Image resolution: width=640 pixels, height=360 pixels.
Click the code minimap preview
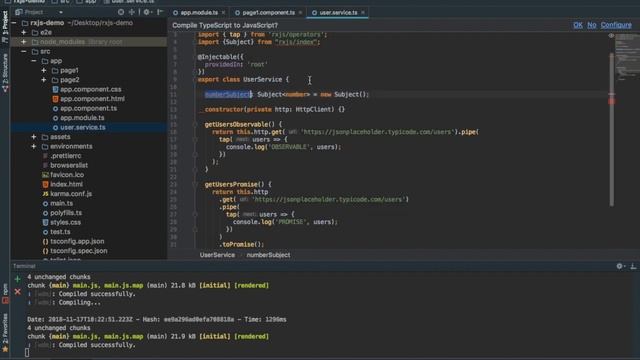pos(627,57)
